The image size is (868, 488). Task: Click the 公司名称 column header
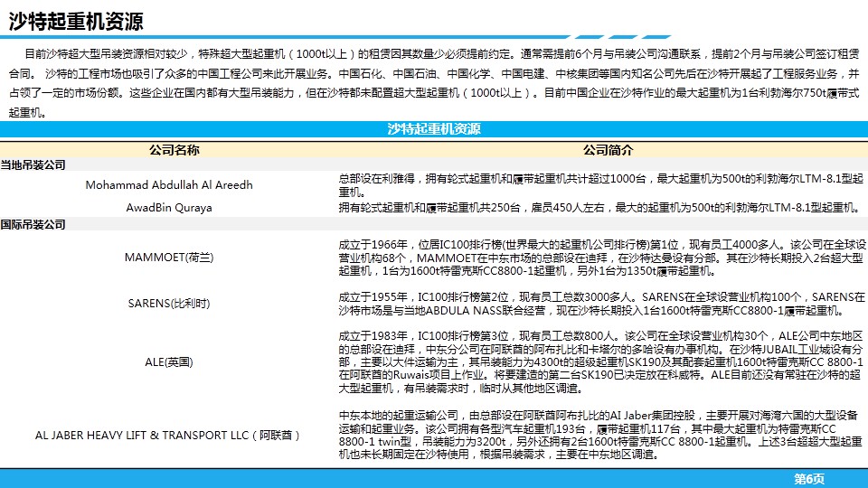coord(174,150)
